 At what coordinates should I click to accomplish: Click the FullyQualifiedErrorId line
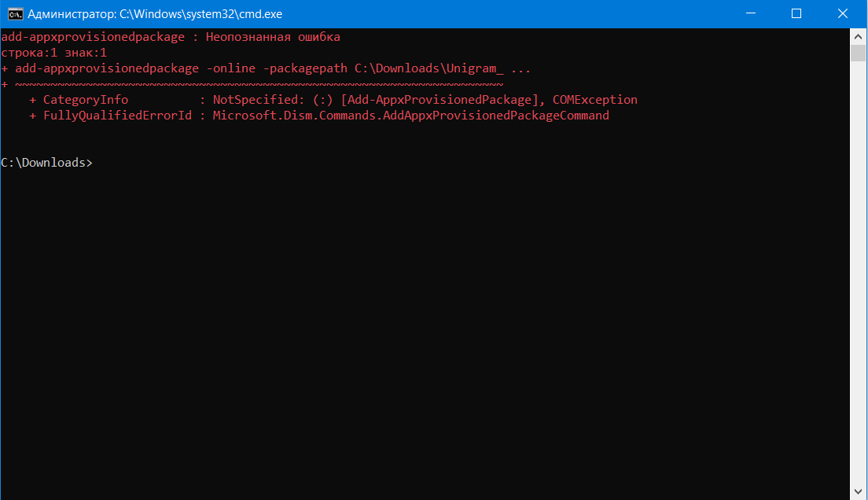(x=117, y=115)
